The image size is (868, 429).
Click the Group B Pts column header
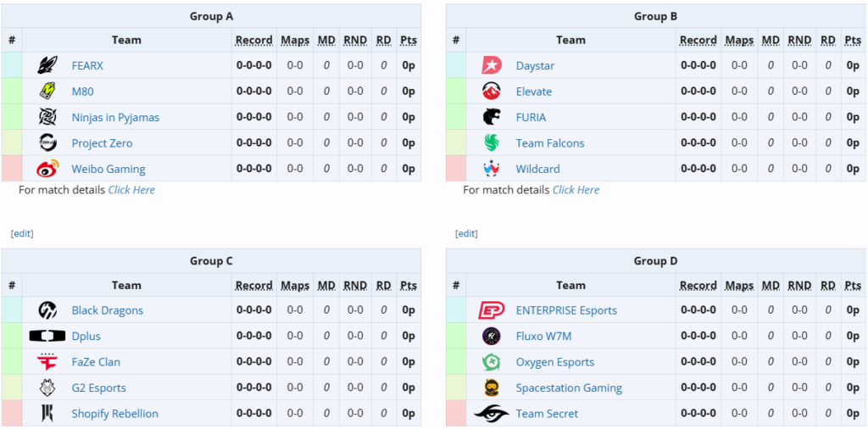853,40
